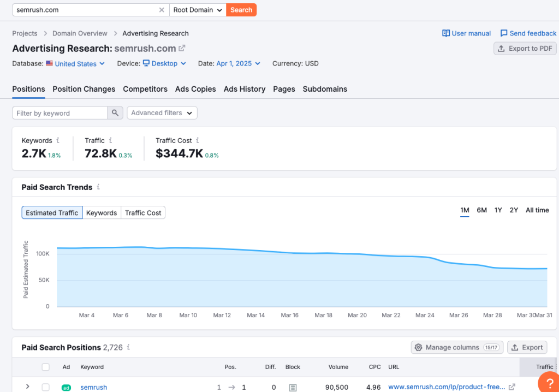This screenshot has height=392, width=559.
Task: Set chart range to 2Y
Action: pos(514,210)
